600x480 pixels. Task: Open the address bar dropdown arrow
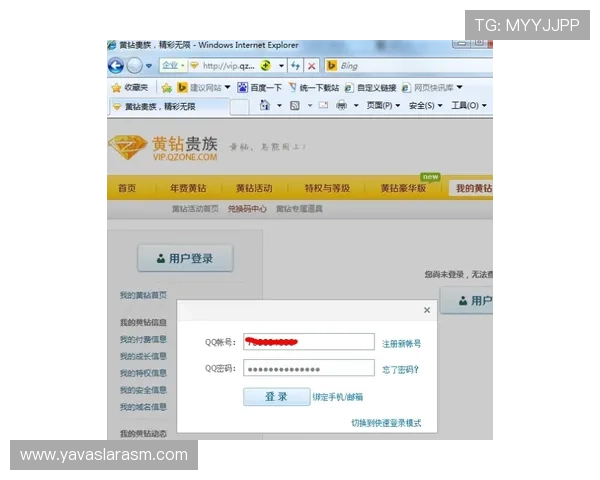pos(281,66)
